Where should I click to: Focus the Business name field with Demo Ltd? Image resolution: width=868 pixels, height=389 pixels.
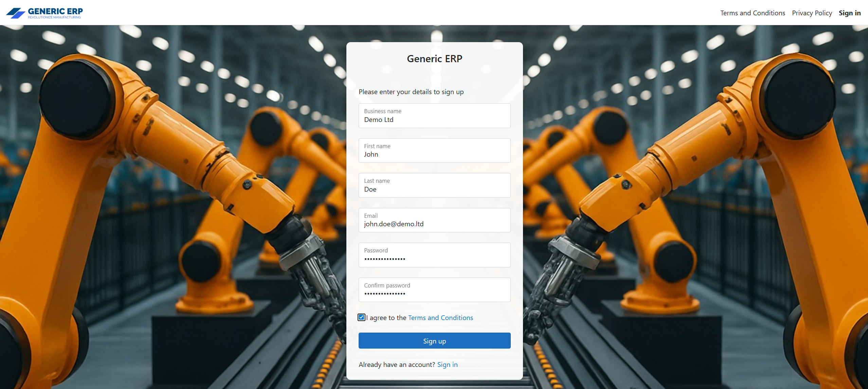click(434, 116)
